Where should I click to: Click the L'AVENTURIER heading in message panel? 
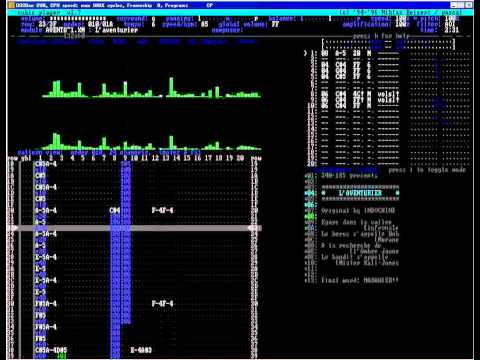pos(360,193)
